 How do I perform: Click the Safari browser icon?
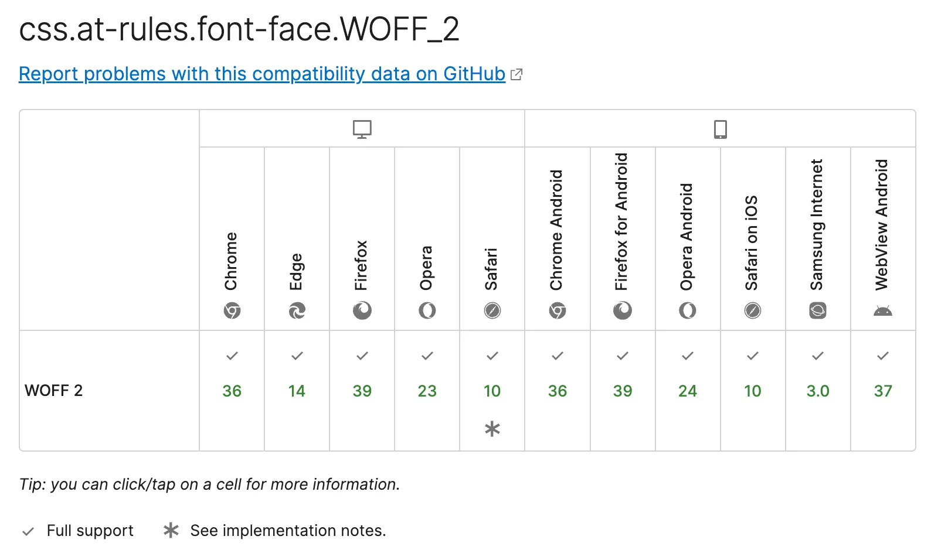pos(492,311)
